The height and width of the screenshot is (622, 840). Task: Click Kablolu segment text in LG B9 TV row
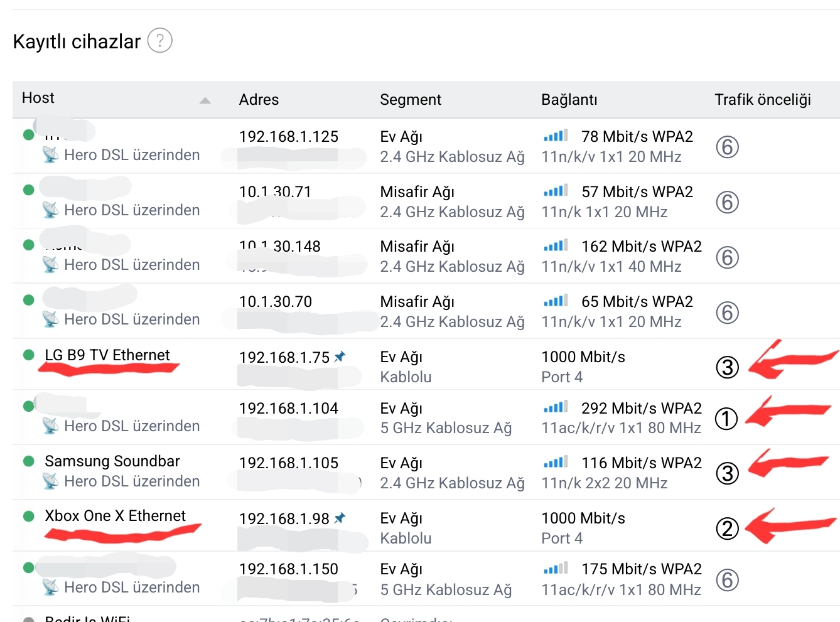[406, 377]
